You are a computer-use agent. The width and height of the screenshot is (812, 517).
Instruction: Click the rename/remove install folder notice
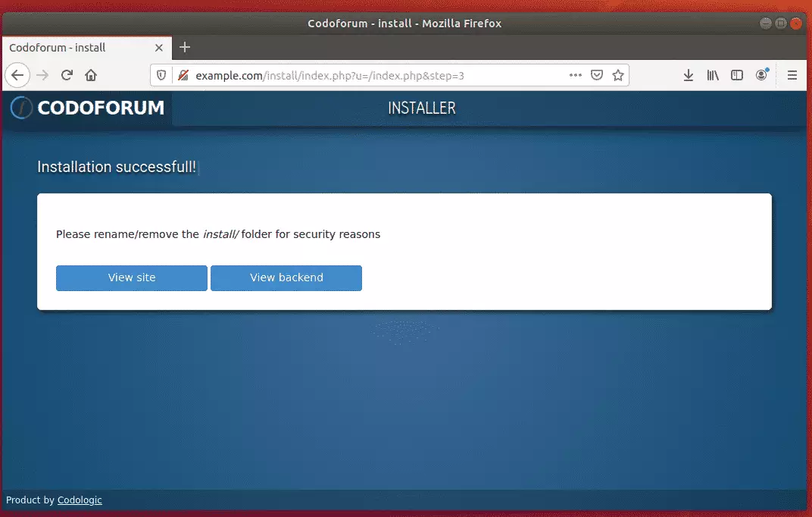[218, 234]
